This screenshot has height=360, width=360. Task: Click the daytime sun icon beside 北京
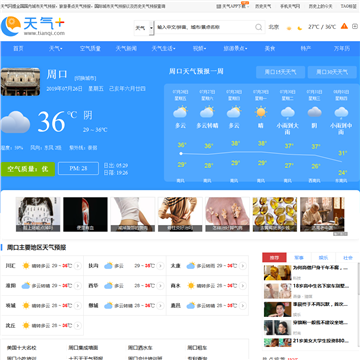289,28
